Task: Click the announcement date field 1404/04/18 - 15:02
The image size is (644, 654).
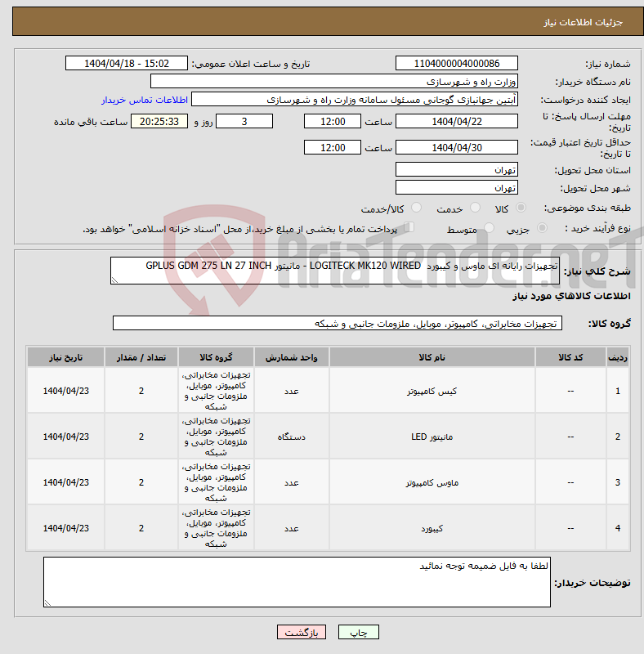Action: 127,64
